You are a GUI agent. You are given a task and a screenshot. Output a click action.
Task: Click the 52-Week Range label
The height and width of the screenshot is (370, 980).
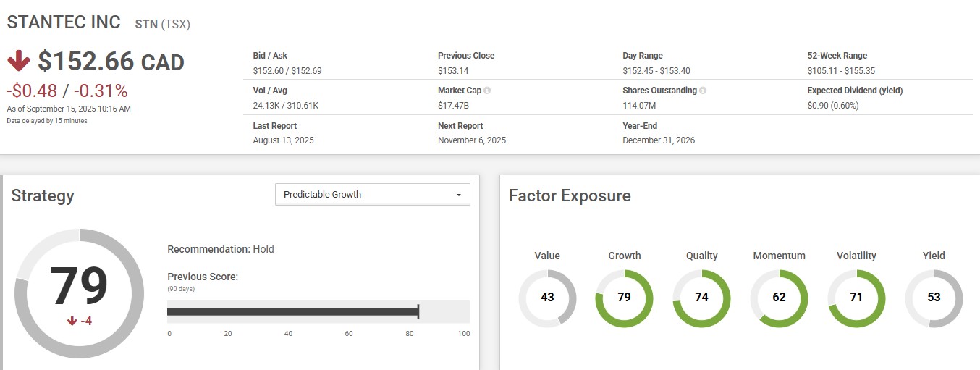click(x=837, y=56)
